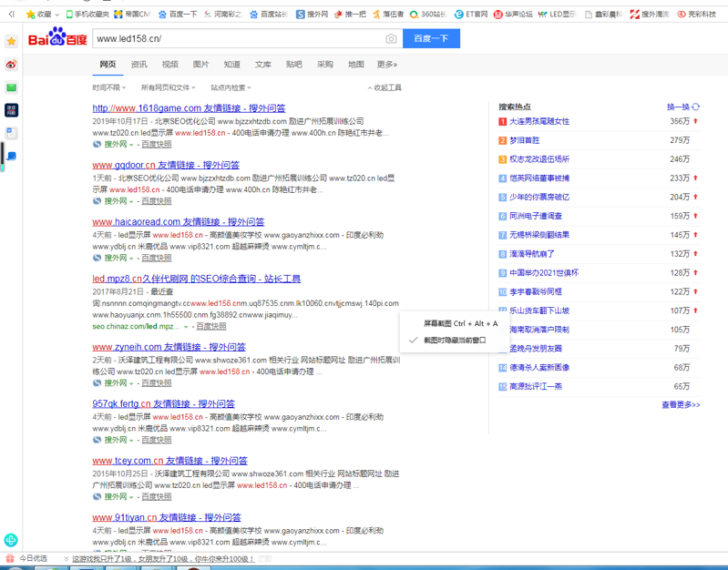The height and width of the screenshot is (570, 728).
Task: Open the 手机收藏夹 bookmark
Action: (87, 15)
